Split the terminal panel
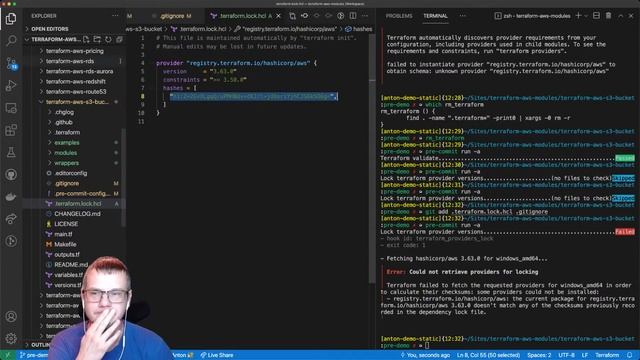The width and height of the screenshot is (640, 360). pos(596,16)
